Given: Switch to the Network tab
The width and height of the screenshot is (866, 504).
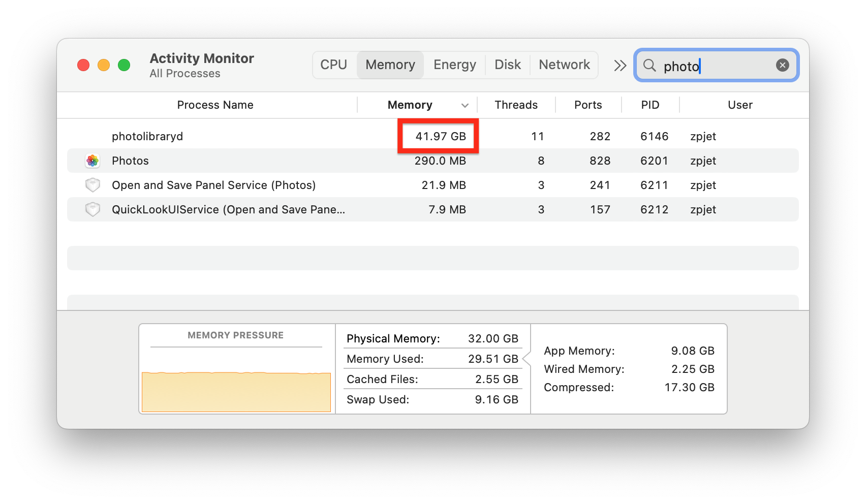Looking at the screenshot, I should tap(564, 65).
